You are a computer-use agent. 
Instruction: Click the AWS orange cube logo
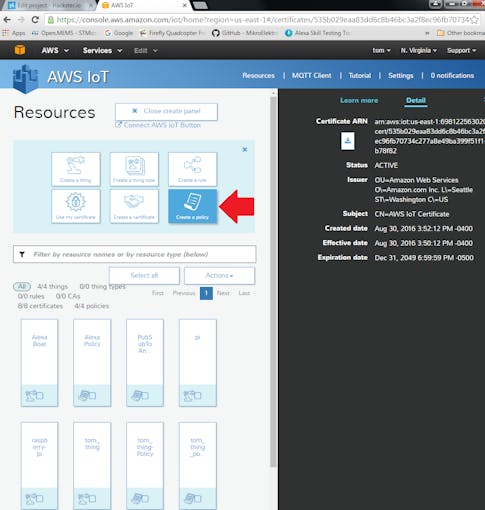tap(20, 50)
